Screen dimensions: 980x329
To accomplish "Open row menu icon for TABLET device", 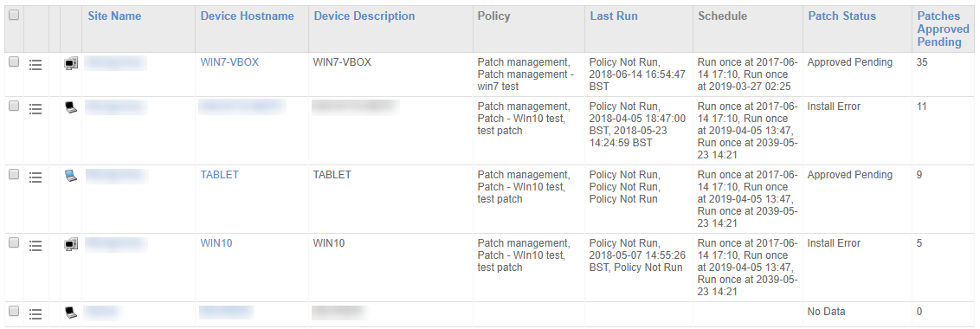I will coord(35,177).
